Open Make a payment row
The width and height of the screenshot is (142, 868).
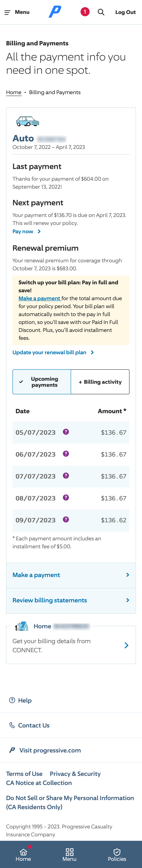71,575
